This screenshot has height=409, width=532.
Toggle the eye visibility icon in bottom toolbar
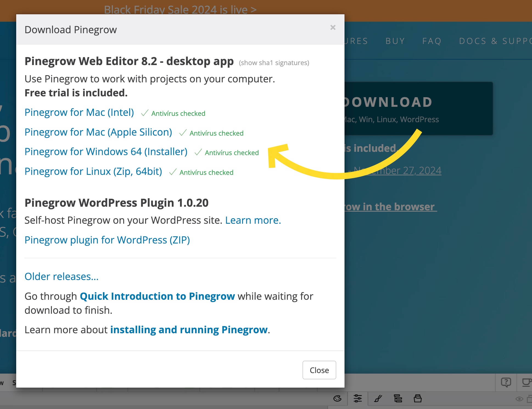519,399
